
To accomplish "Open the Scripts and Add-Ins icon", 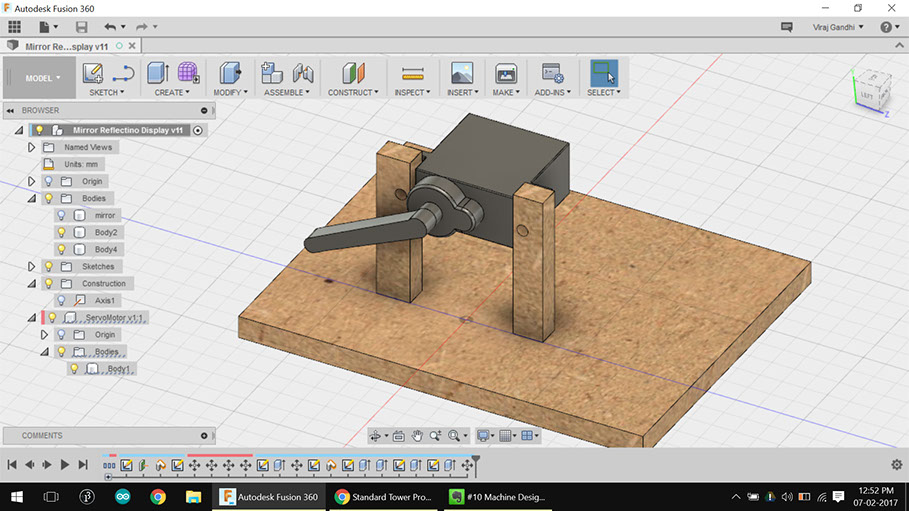I will point(552,73).
